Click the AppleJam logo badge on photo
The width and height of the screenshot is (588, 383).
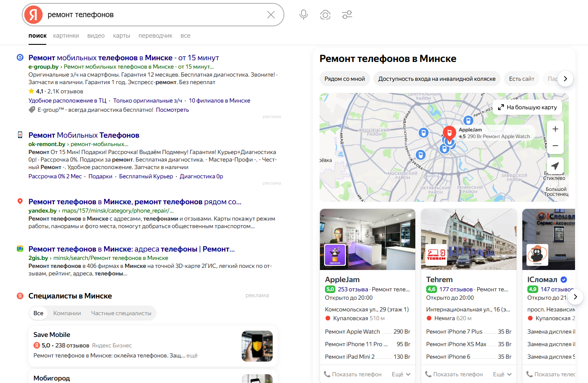click(335, 254)
